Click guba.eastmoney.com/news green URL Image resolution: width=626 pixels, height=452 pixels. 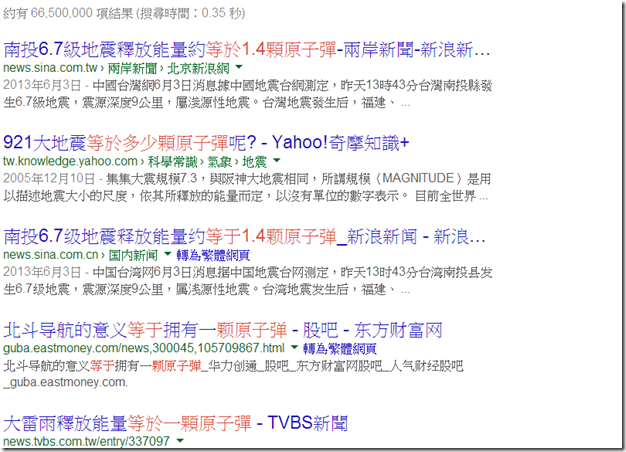[x=144, y=348]
